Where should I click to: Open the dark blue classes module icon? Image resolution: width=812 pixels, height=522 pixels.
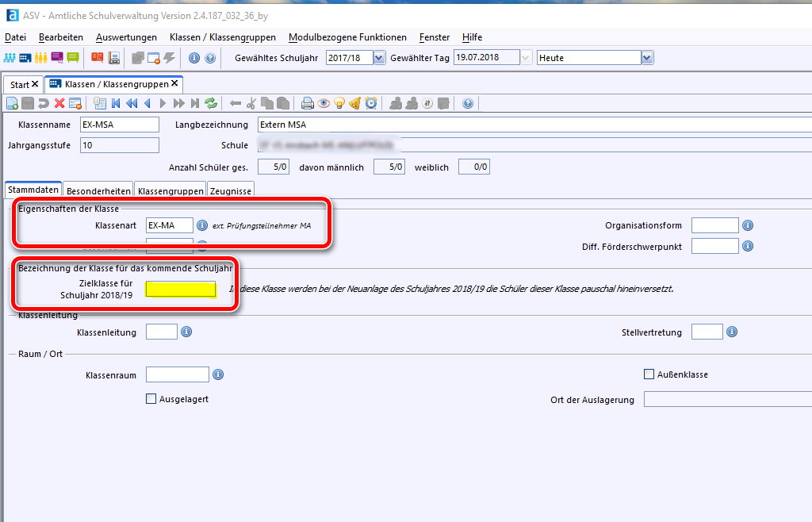tap(25, 57)
